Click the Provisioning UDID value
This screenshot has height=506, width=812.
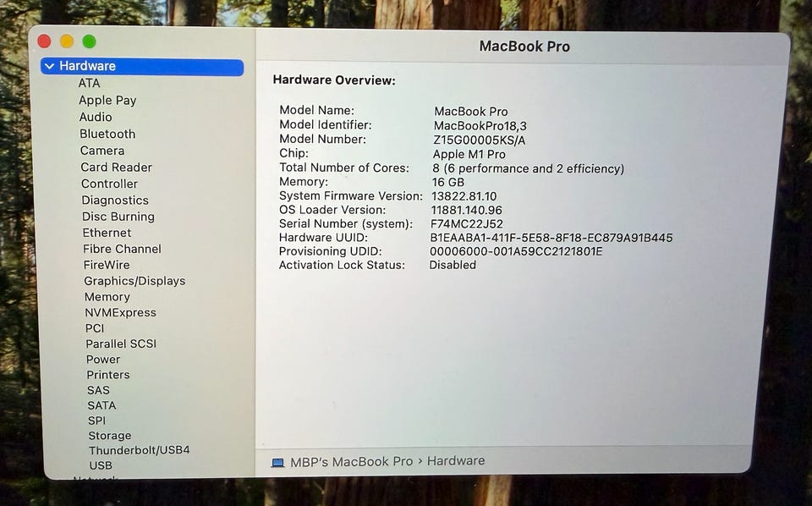(516, 251)
